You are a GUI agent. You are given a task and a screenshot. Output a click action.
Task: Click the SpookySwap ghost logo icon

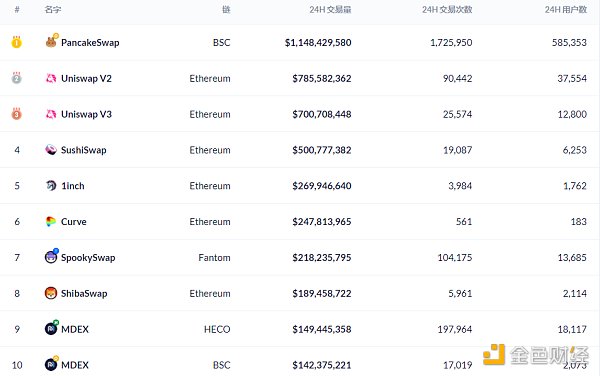point(51,256)
